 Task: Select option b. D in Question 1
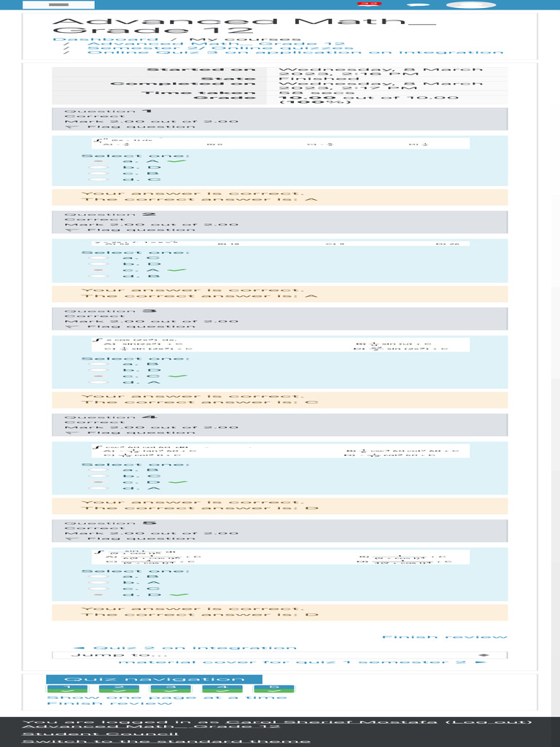pos(98,168)
